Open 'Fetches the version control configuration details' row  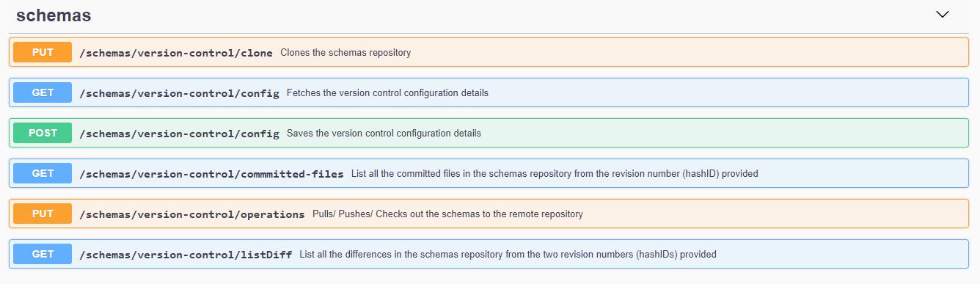pos(387,93)
